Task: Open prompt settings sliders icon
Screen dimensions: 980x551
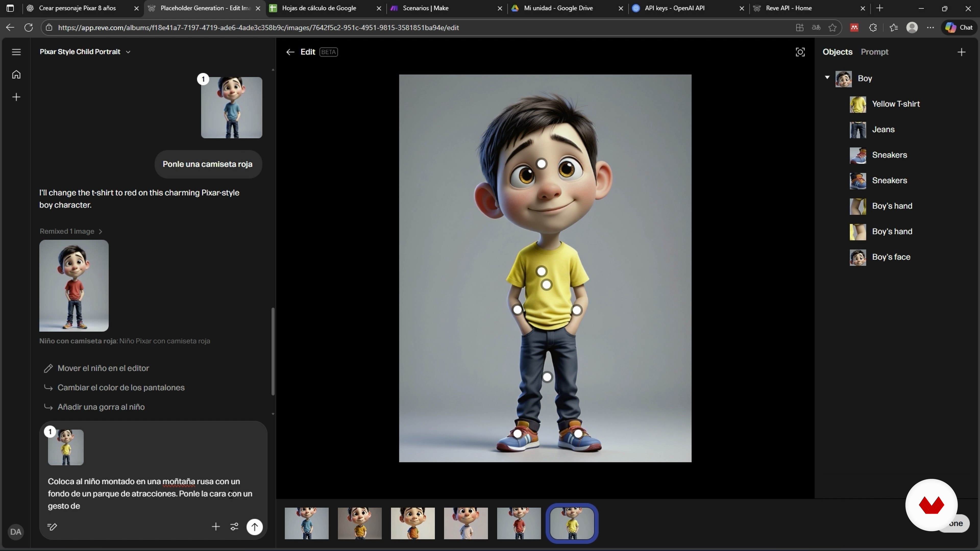Action: point(234,527)
